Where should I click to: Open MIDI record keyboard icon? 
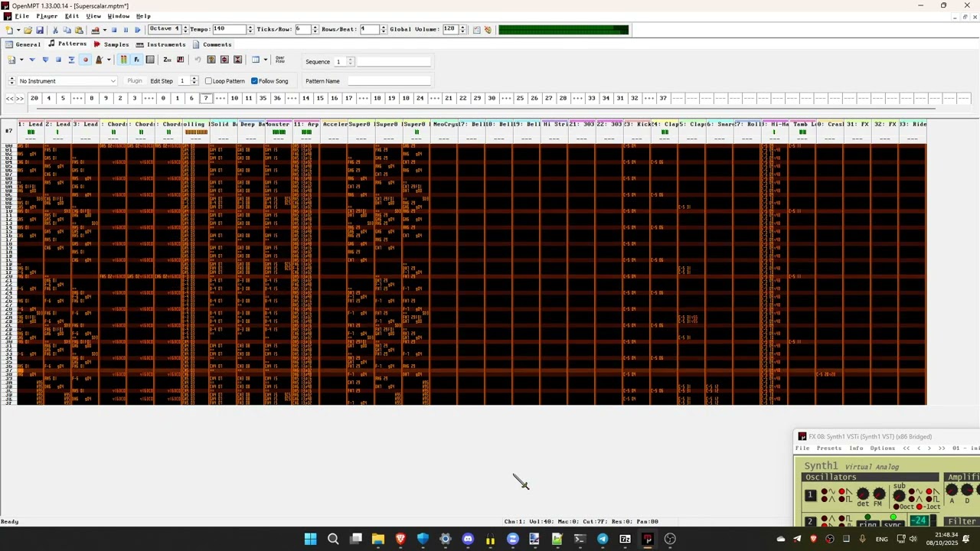pyautogui.click(x=95, y=30)
